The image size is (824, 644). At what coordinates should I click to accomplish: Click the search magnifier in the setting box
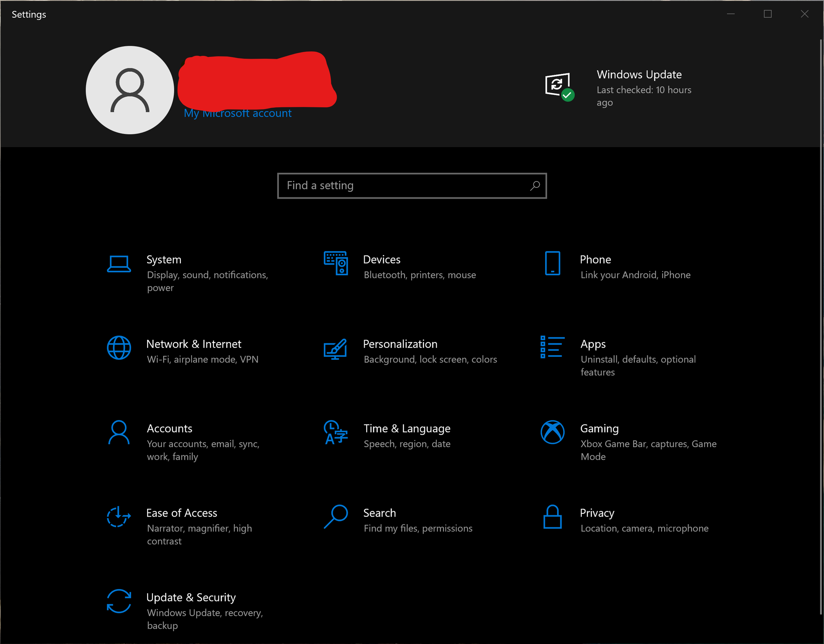534,186
